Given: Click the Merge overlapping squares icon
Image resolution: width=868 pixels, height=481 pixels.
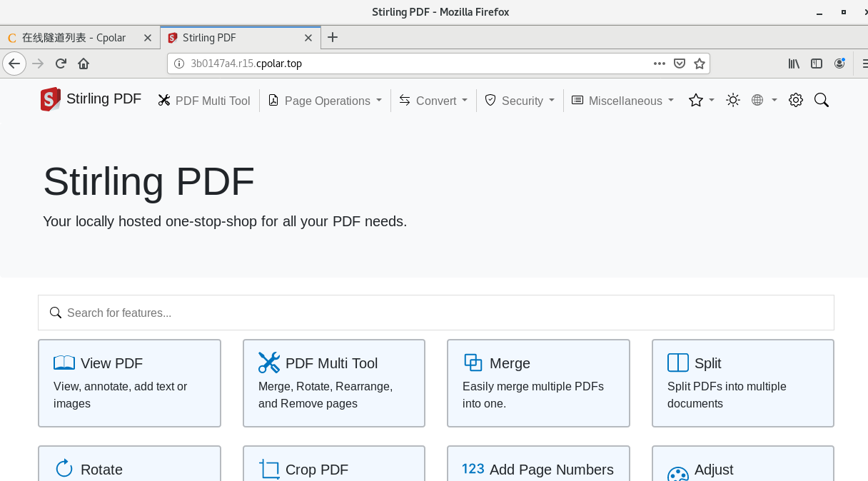Looking at the screenshot, I should pyautogui.click(x=473, y=363).
